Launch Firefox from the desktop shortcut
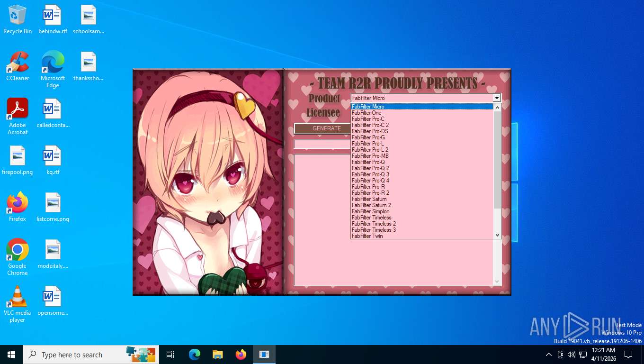 click(x=18, y=207)
